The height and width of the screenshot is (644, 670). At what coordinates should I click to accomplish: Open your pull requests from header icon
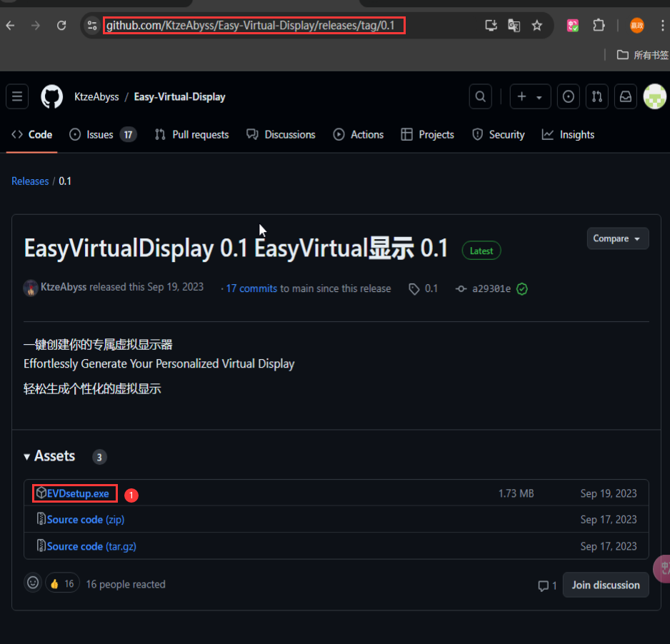click(x=597, y=96)
